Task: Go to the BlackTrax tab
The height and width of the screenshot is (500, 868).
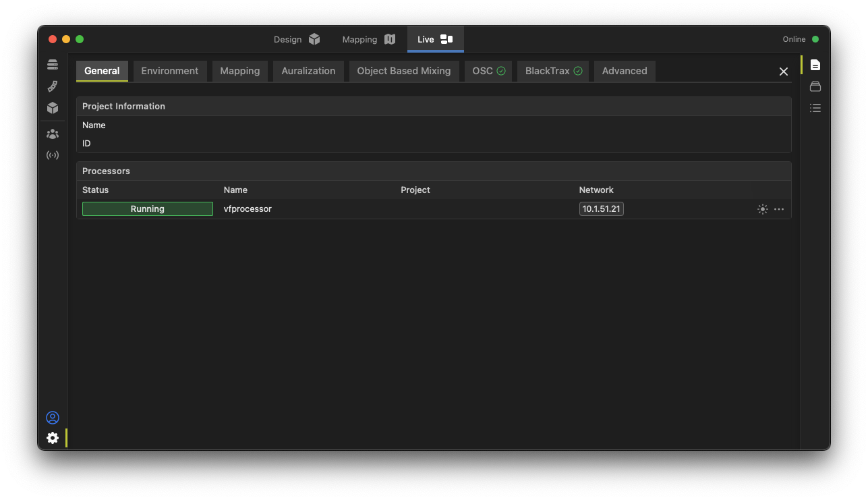Action: point(553,71)
